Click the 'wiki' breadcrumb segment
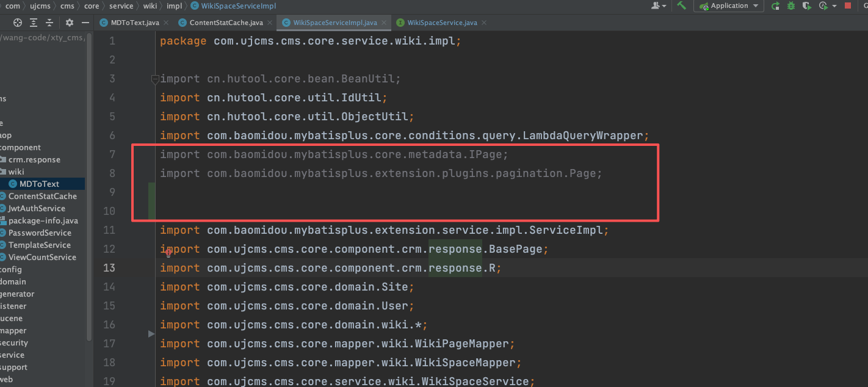 tap(150, 6)
